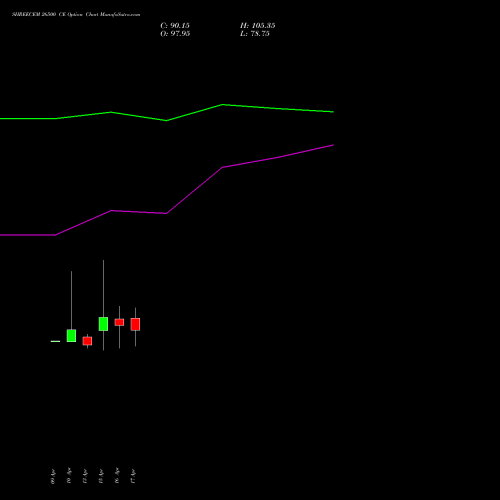Select the red 16 Apr candlestick
The image size is (500, 500).
[x=119, y=322]
